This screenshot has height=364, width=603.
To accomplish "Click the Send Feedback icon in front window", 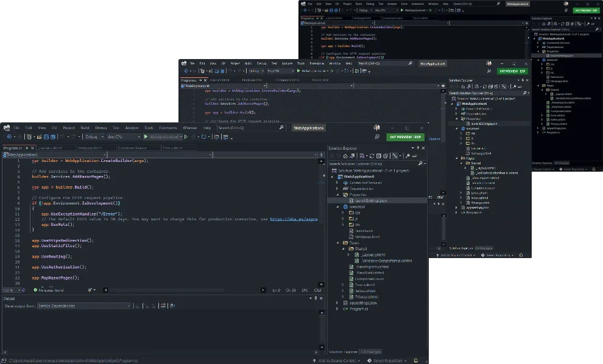I will [377, 137].
